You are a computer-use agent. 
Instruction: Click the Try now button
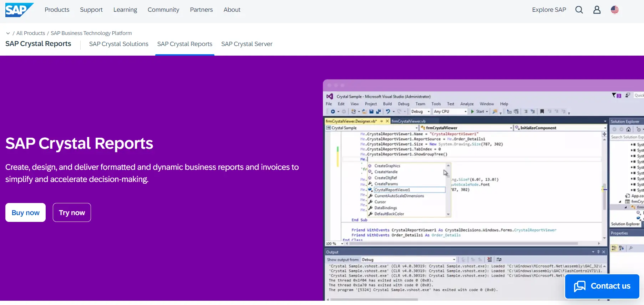(72, 213)
